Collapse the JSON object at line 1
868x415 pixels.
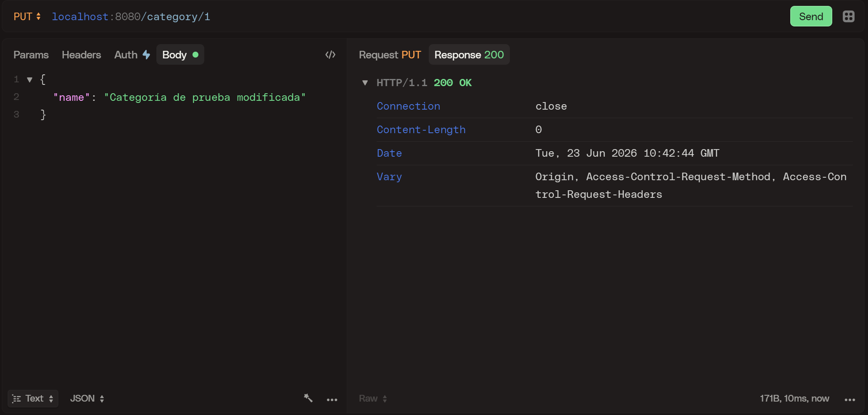coord(29,79)
